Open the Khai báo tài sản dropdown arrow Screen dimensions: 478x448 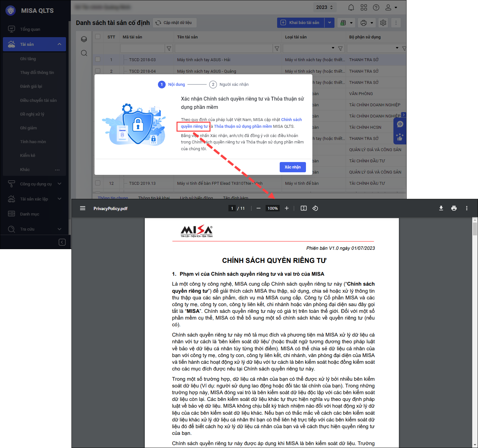pyautogui.click(x=329, y=23)
